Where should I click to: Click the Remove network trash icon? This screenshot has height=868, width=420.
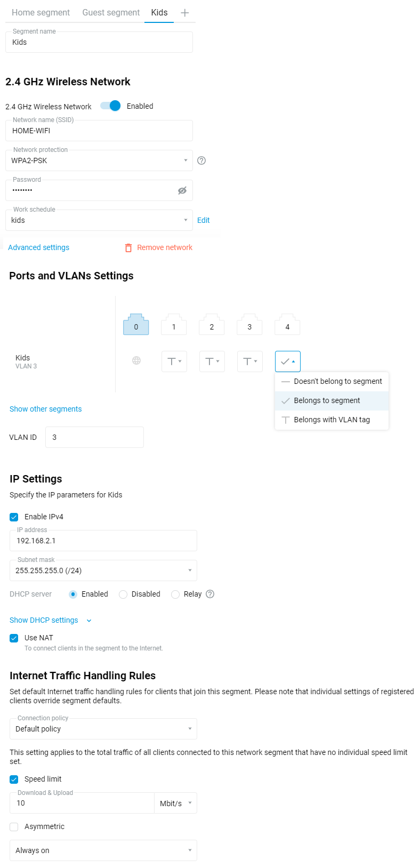click(128, 248)
